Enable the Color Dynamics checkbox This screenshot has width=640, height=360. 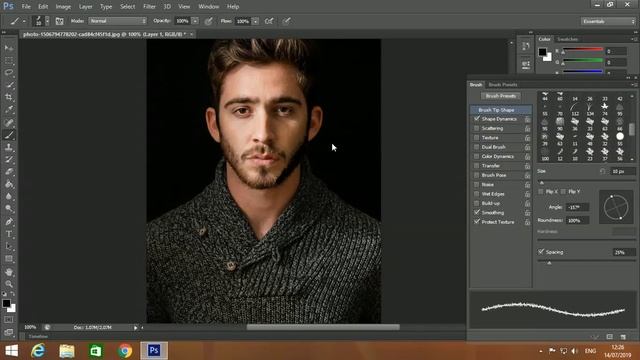pos(477,156)
